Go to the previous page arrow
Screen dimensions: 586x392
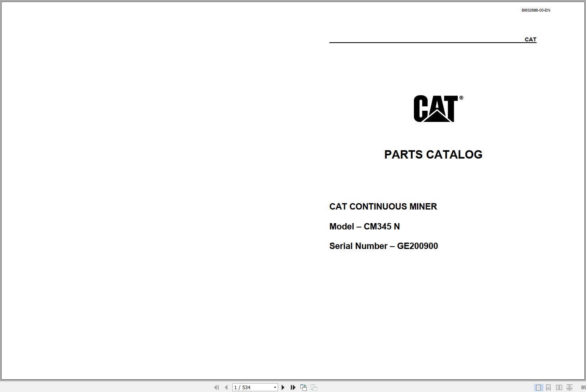coord(226,387)
